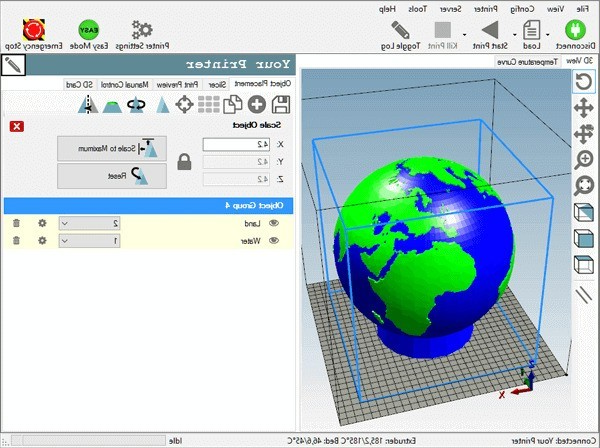Click the Reset scale button
600x448 pixels.
coord(111,175)
